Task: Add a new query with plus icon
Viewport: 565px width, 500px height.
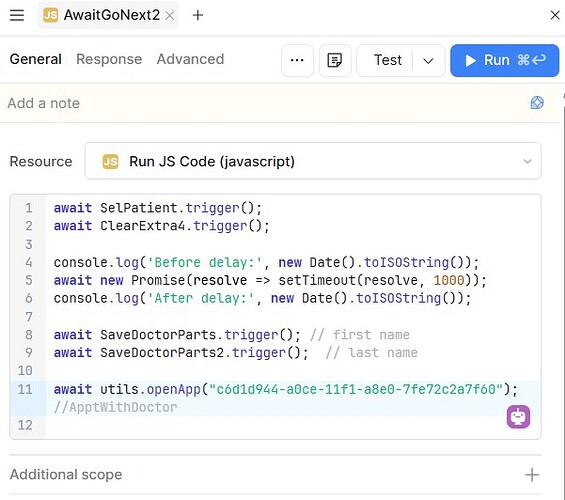Action: coord(198,15)
